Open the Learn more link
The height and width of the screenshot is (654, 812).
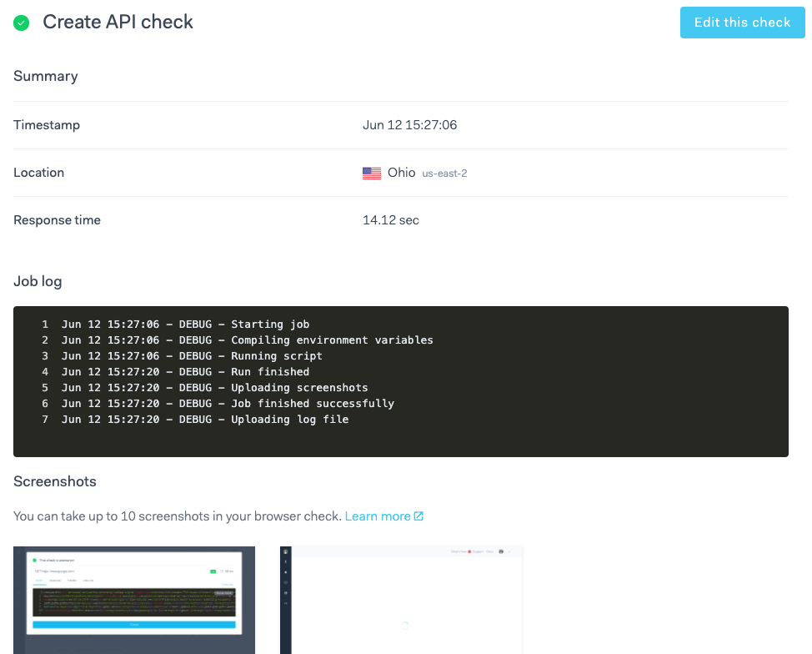click(378, 516)
